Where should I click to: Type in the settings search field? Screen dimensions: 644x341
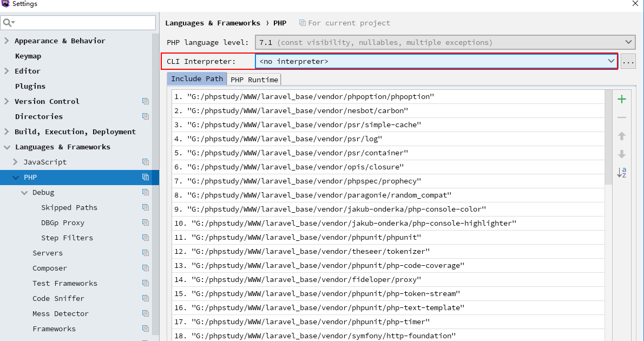[84, 23]
